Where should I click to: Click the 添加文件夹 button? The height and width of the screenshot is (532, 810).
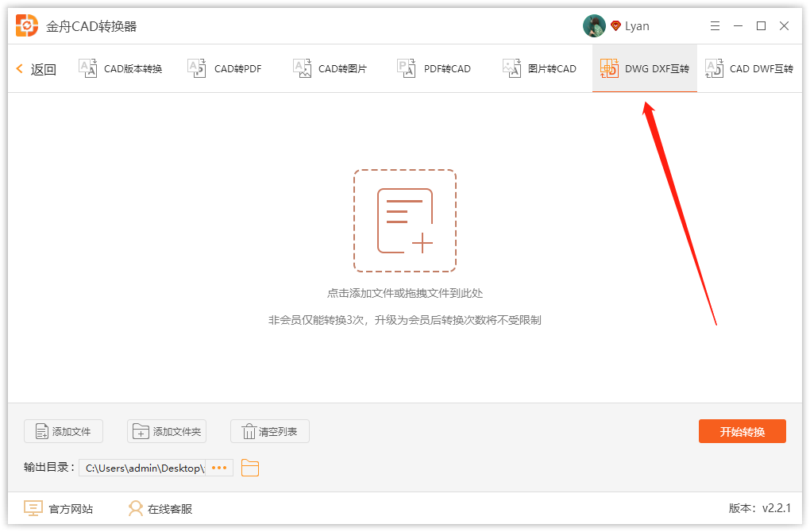pyautogui.click(x=167, y=431)
